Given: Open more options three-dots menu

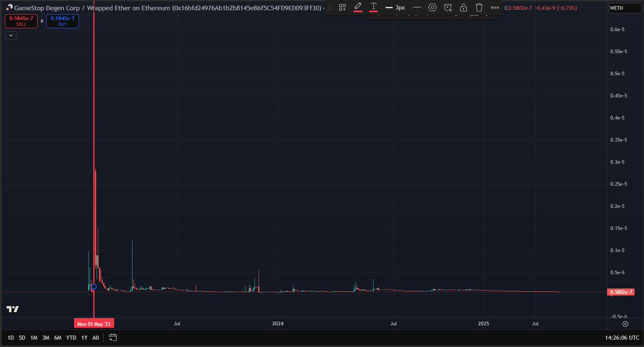Looking at the screenshot, I should pyautogui.click(x=495, y=8).
